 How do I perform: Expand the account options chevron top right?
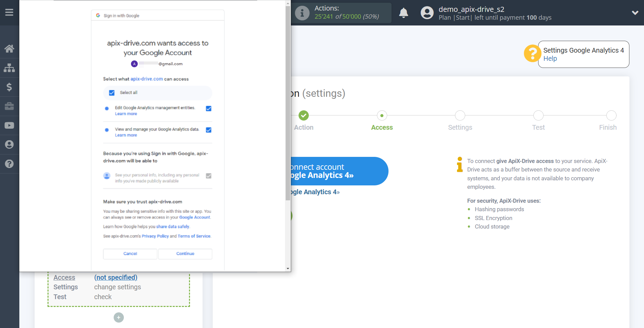tap(635, 12)
